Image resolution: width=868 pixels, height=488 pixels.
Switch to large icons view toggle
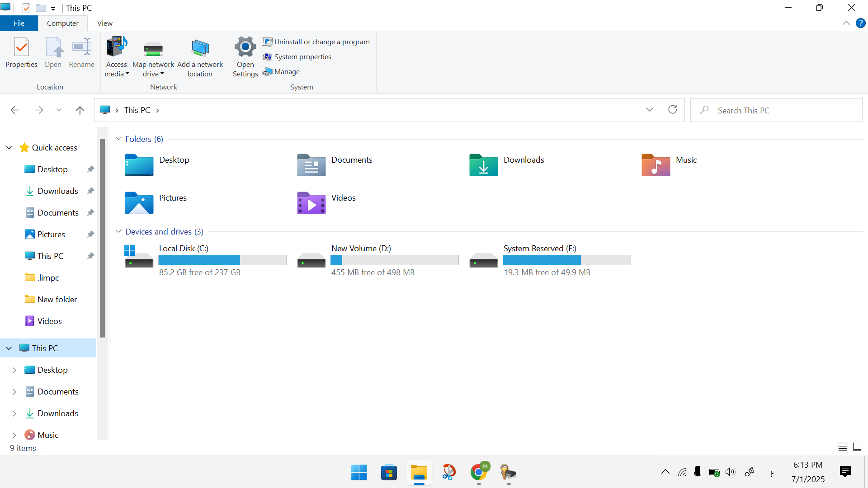(857, 447)
